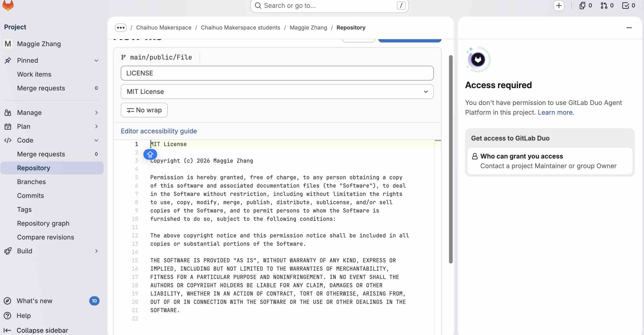Click the 'Access required' heading
Image resolution: width=644 pixels, height=335 pixels.
click(498, 85)
